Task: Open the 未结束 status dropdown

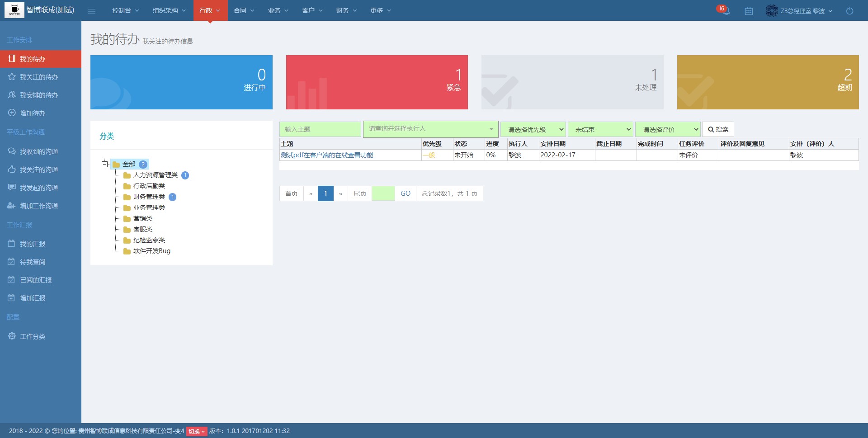Action: click(x=600, y=129)
